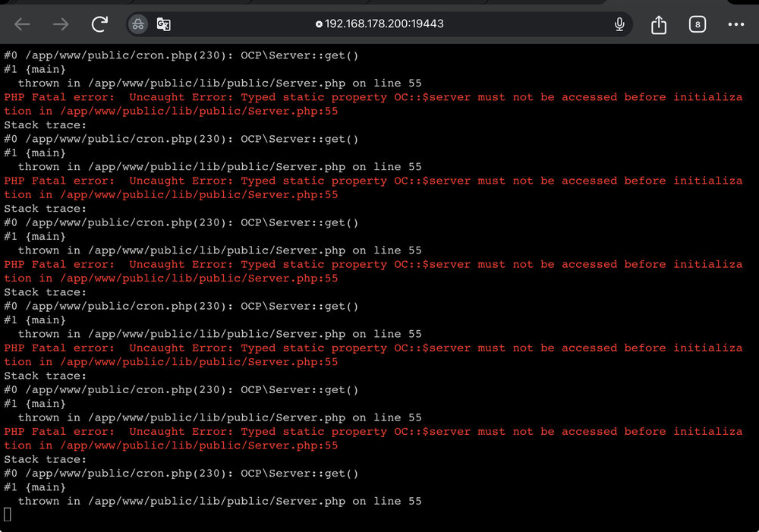Screen dimensions: 759x532
Task: Open the three-dot more menu
Action: [735, 24]
